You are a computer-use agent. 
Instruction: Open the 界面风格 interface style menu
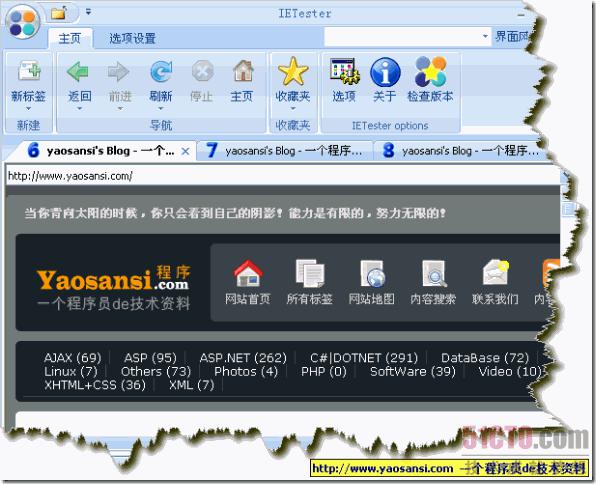tap(511, 37)
